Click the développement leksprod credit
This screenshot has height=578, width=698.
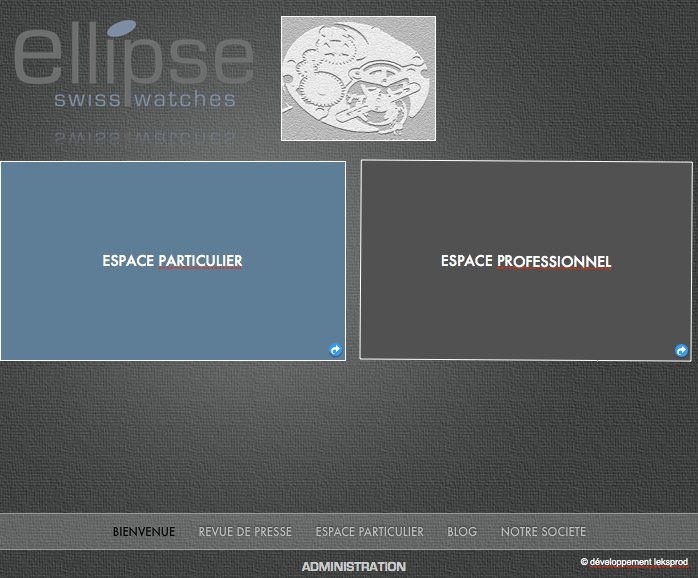coord(634,562)
